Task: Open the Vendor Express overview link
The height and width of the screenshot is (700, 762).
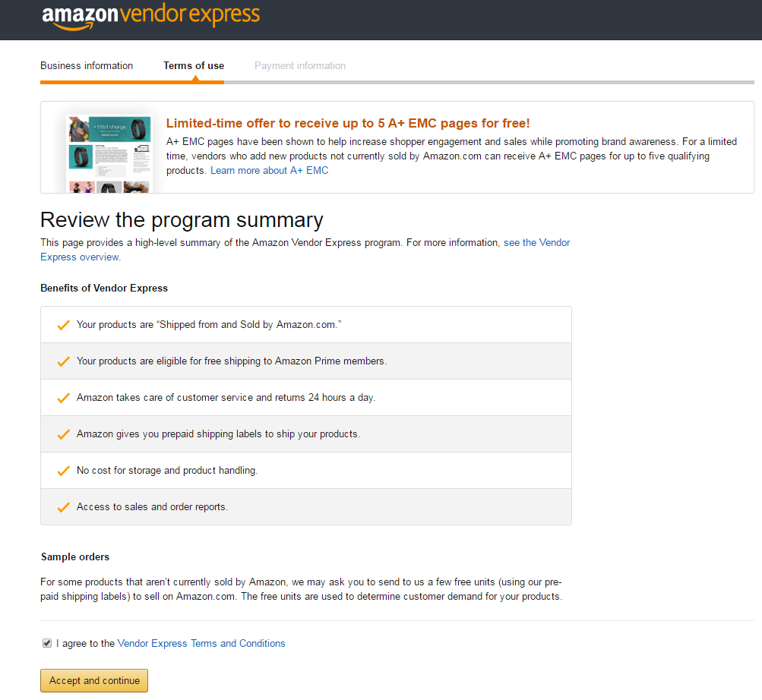Action: 305,250
